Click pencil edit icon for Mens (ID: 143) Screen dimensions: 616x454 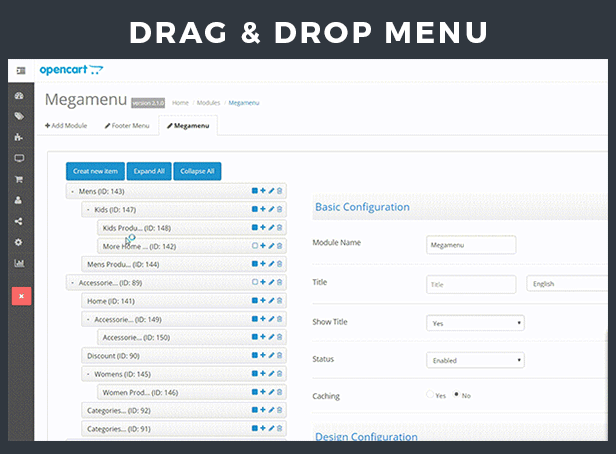271,191
